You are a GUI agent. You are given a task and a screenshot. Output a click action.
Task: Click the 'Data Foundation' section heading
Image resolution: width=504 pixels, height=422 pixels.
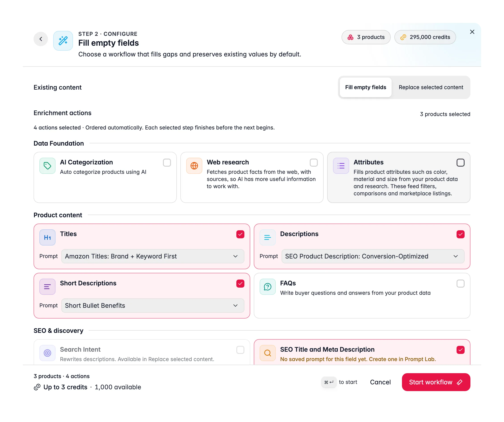pyautogui.click(x=59, y=143)
